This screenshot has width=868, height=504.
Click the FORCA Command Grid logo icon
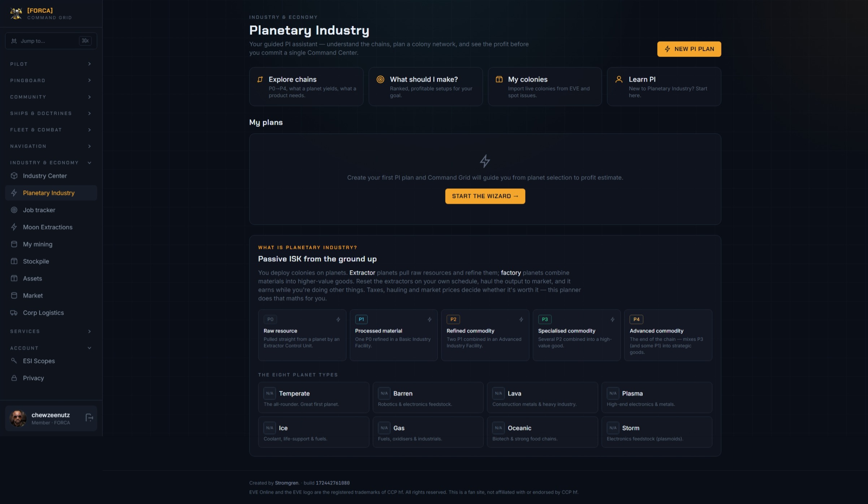16,13
